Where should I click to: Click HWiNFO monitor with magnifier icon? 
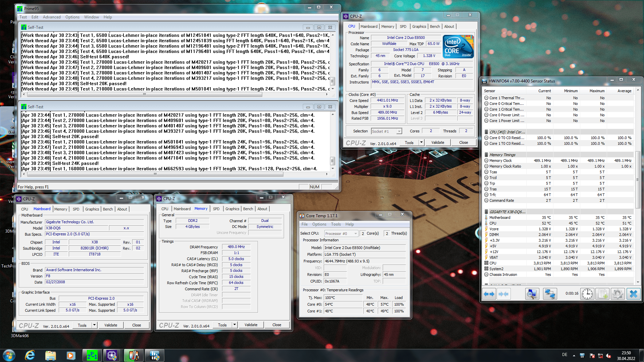[x=532, y=294]
